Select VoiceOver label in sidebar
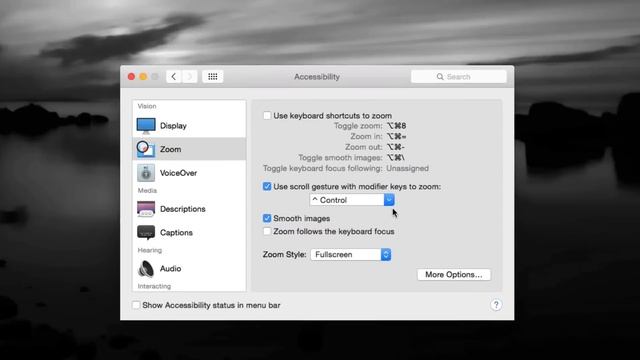Image resolution: width=640 pixels, height=360 pixels. click(x=178, y=173)
